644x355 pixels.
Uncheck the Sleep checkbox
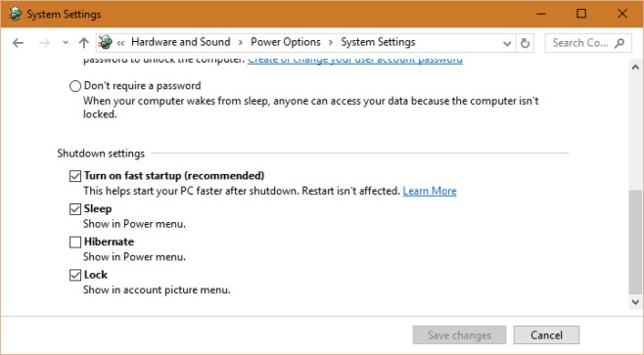[75, 209]
